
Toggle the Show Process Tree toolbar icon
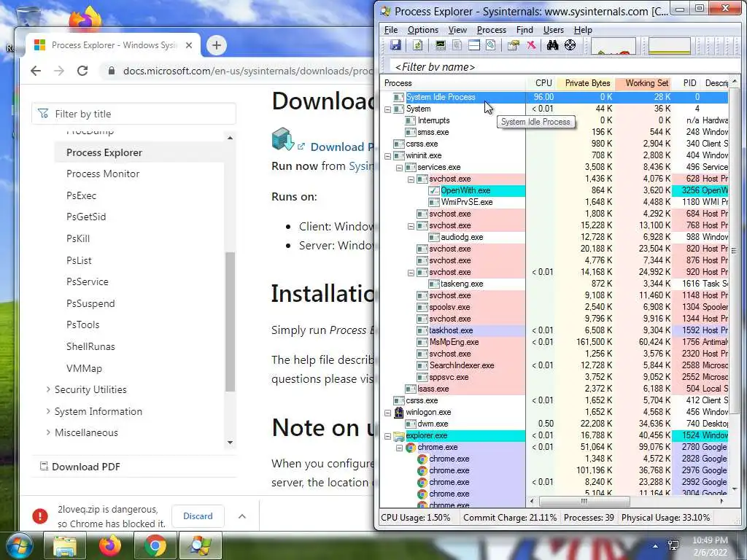[457, 45]
